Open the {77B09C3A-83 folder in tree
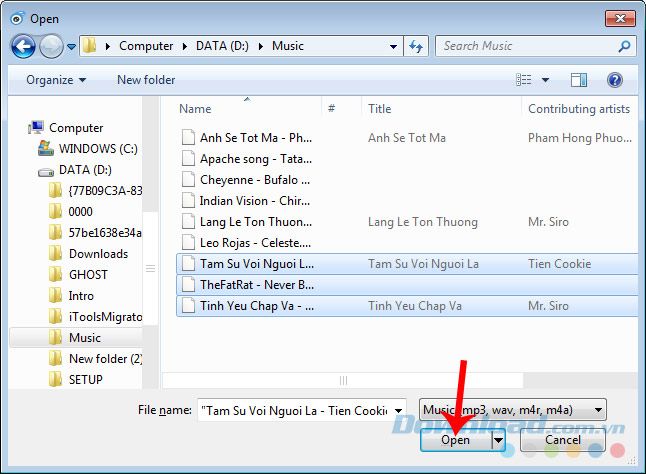The width and height of the screenshot is (646, 474). point(105,191)
